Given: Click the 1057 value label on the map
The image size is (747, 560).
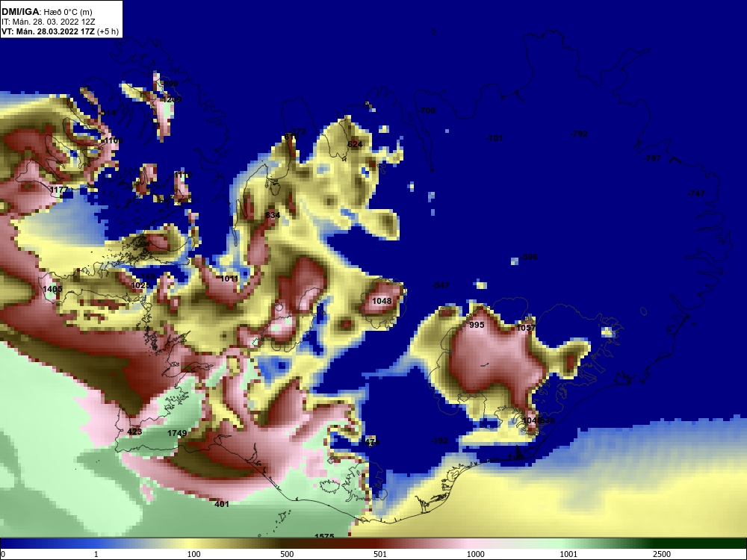Looking at the screenshot, I should (x=526, y=328).
